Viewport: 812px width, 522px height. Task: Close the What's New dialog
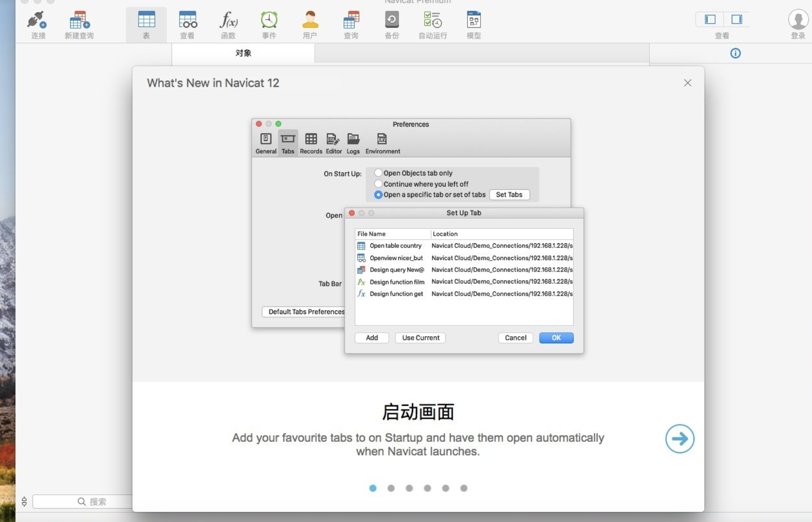point(687,83)
